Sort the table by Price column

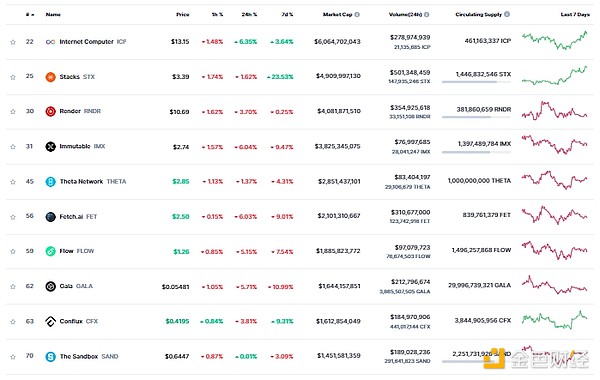click(183, 15)
